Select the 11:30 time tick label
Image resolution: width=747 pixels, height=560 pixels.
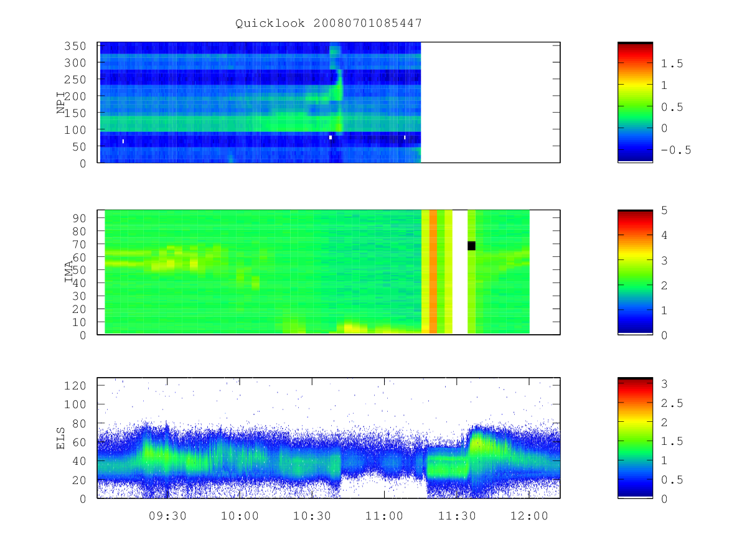[456, 516]
